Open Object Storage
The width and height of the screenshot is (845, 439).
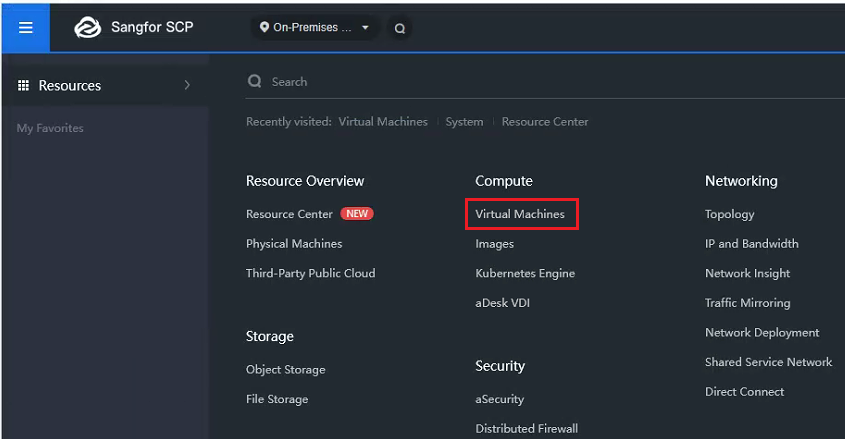[286, 370]
